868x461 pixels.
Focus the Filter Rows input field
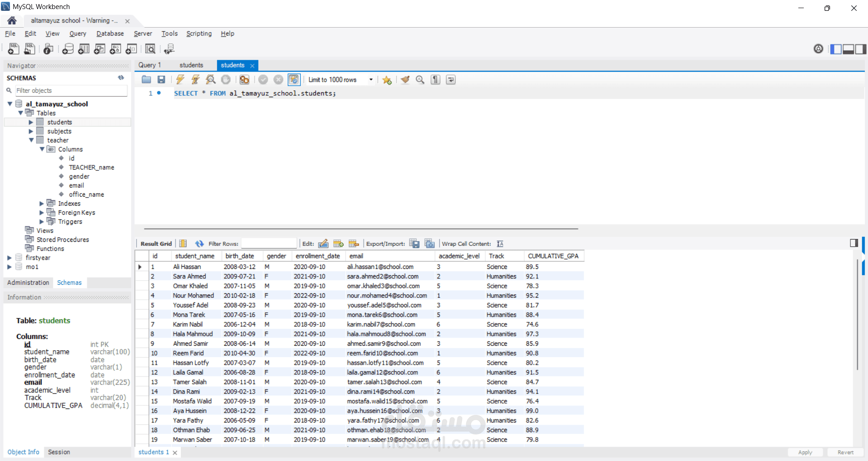coord(269,244)
